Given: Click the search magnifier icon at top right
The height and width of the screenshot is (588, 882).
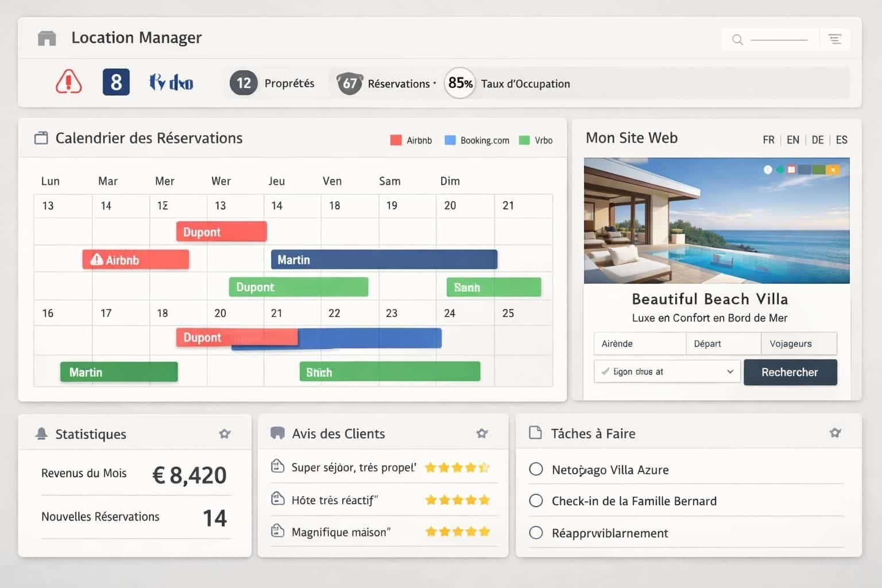Looking at the screenshot, I should coord(737,40).
